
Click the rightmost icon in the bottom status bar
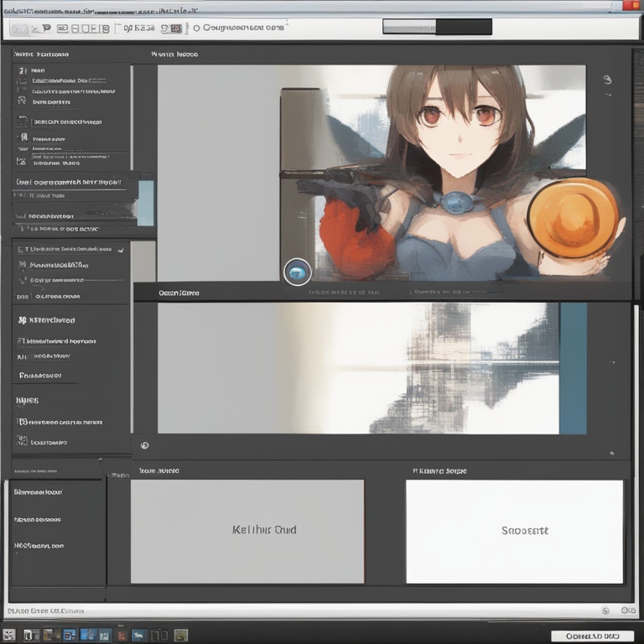[628, 610]
